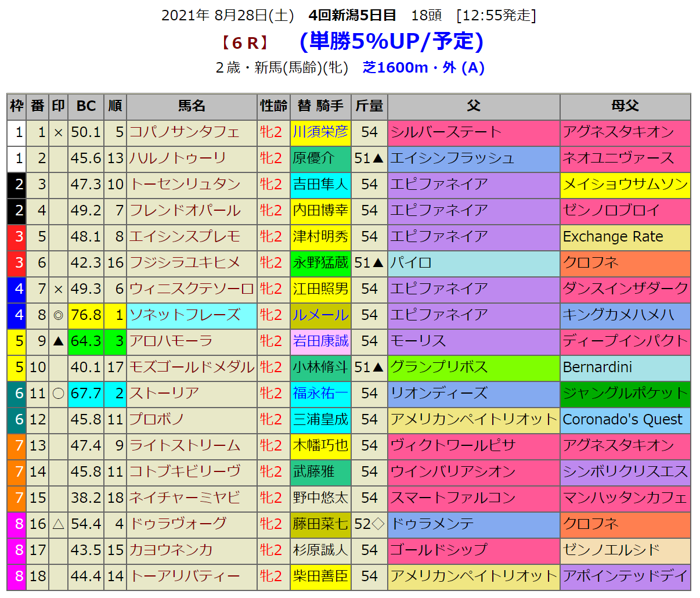This screenshot has width=700, height=598.
Task: Click the 馬名 column header
Action: (192, 106)
